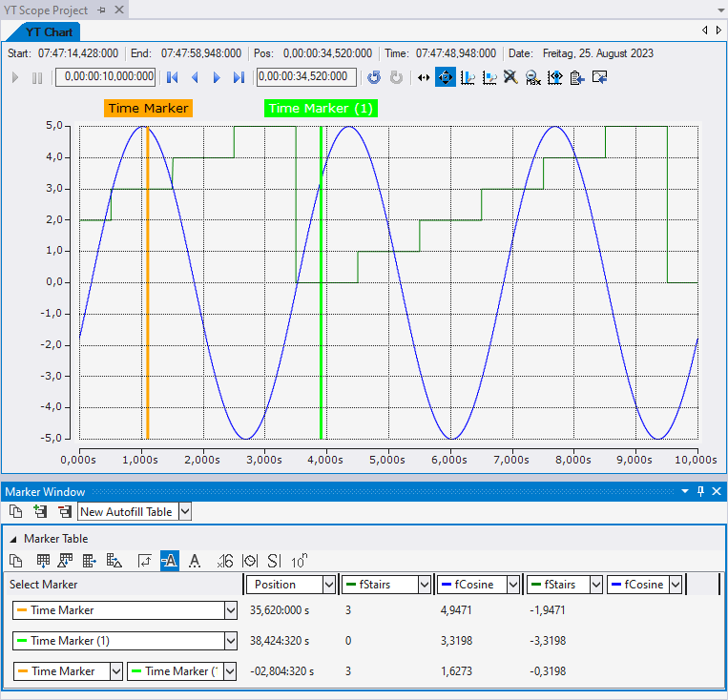Click the swap rows and columns icon
Screen dimensions: 728x700
145,561
